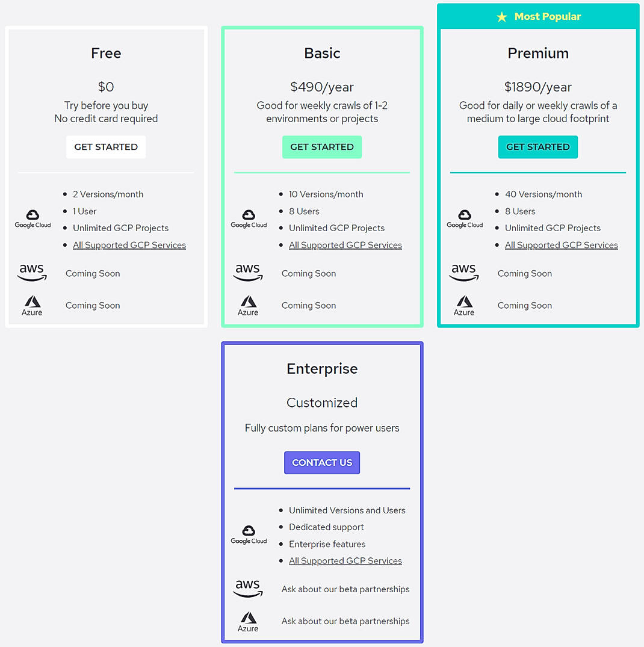Viewport: 644px width, 647px height.
Task: Select GET STARTED on the Basic plan
Action: (x=322, y=146)
